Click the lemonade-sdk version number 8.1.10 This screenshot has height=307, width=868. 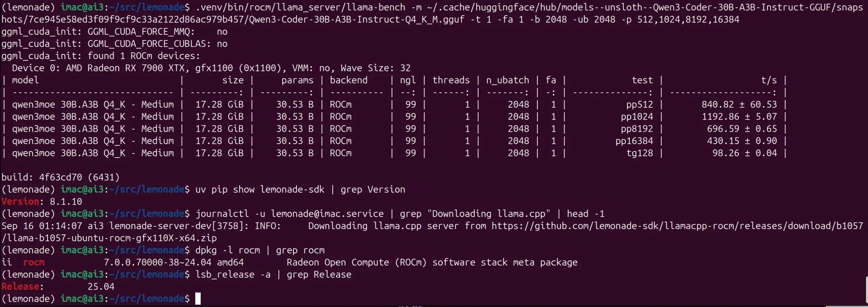[x=66, y=202]
